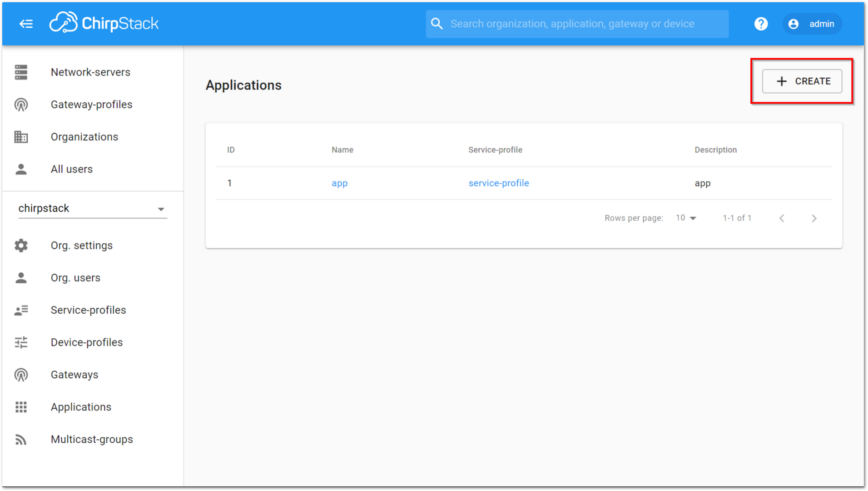This screenshot has height=491, width=868.
Task: Click the search magnifier icon
Action: [436, 24]
